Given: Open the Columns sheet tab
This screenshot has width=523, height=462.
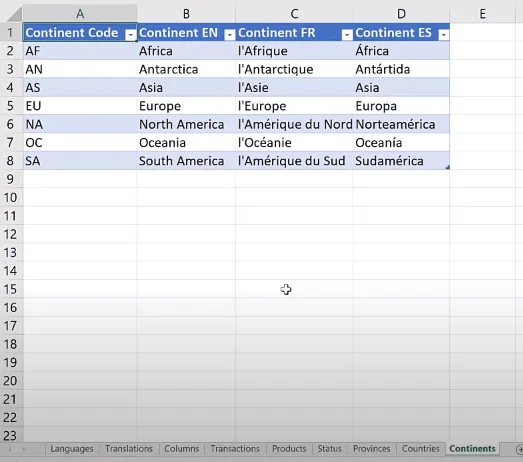Looking at the screenshot, I should pos(181,449).
